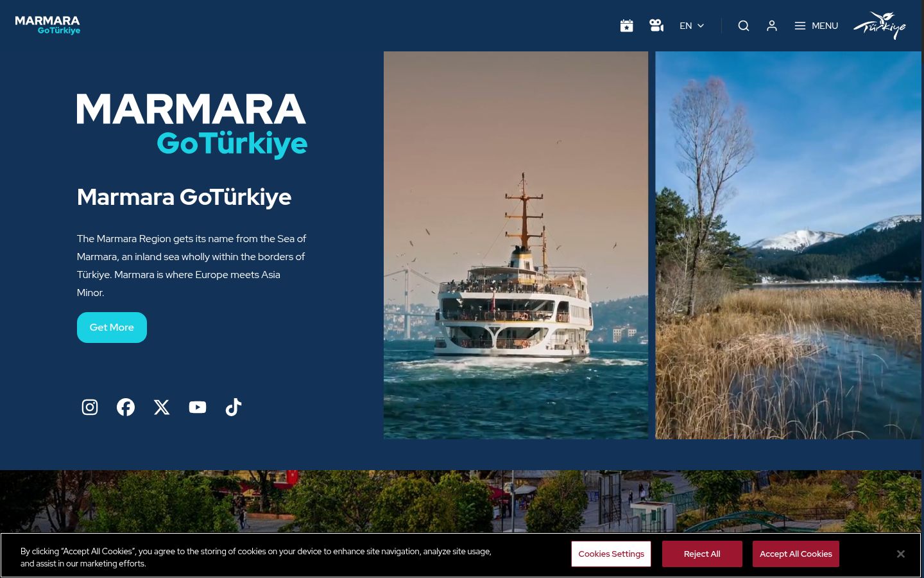Visit the Instagram social link
Screen dimensions: 924x578
(90, 407)
